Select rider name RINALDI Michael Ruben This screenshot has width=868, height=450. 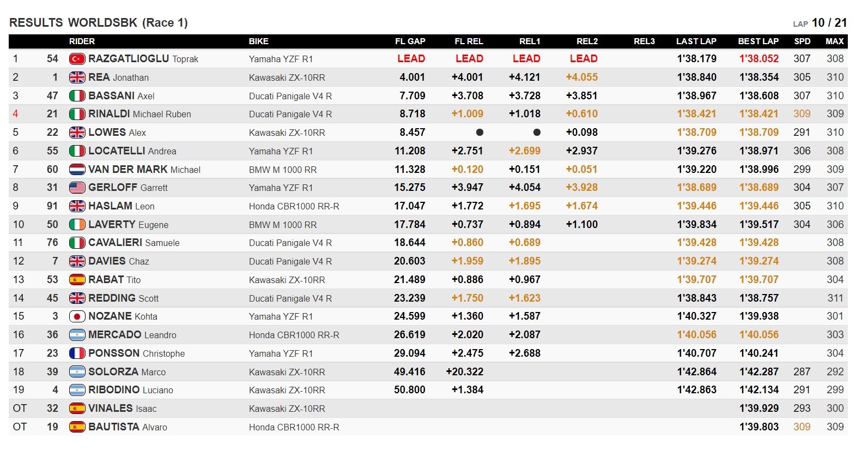139,114
